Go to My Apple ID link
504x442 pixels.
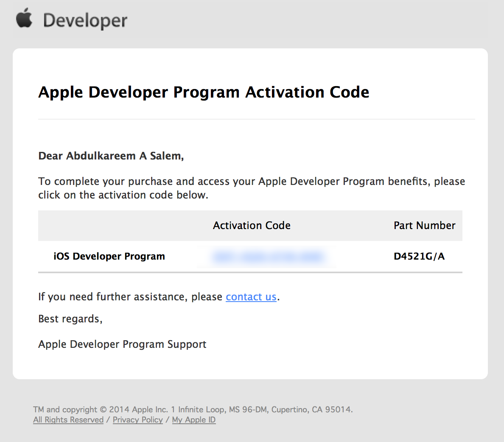click(x=194, y=420)
